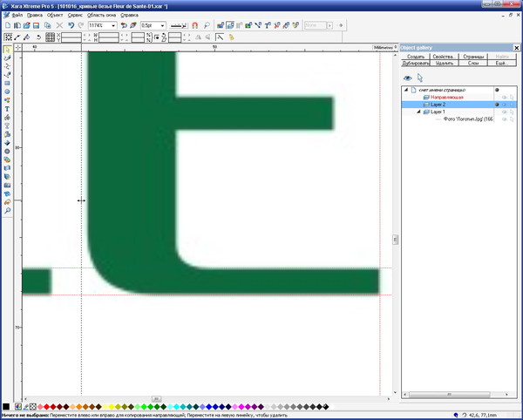Toggle lock of Направляющая layer
Screen dimensions: 523x420
[512, 98]
